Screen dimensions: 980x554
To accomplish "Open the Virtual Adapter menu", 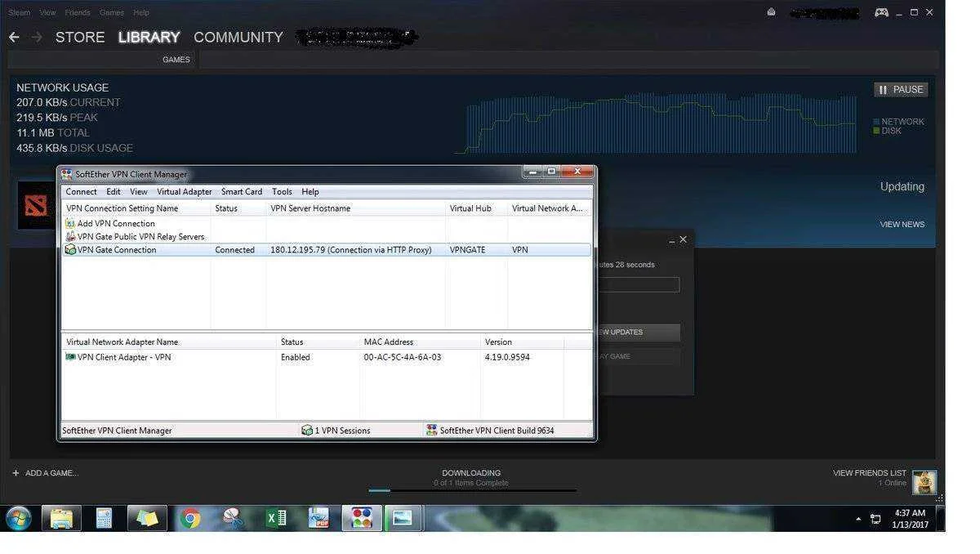I will 185,191.
